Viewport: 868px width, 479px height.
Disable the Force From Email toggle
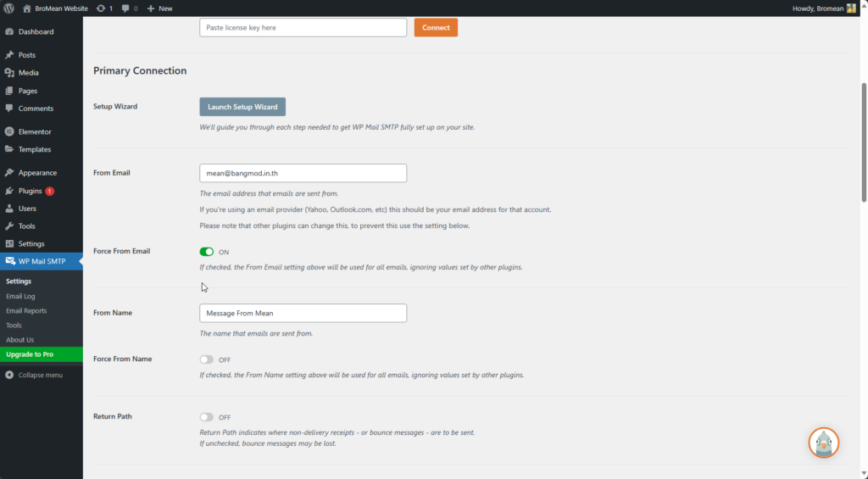[x=207, y=252]
